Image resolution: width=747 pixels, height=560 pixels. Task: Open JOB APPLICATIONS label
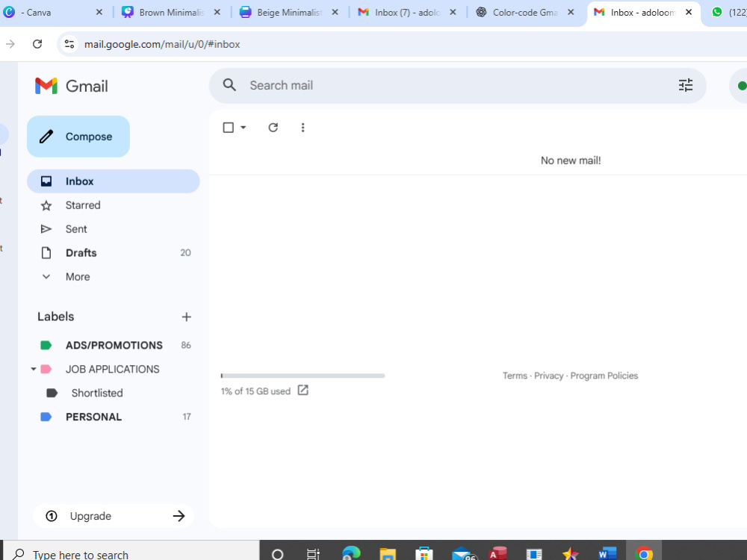(x=113, y=369)
